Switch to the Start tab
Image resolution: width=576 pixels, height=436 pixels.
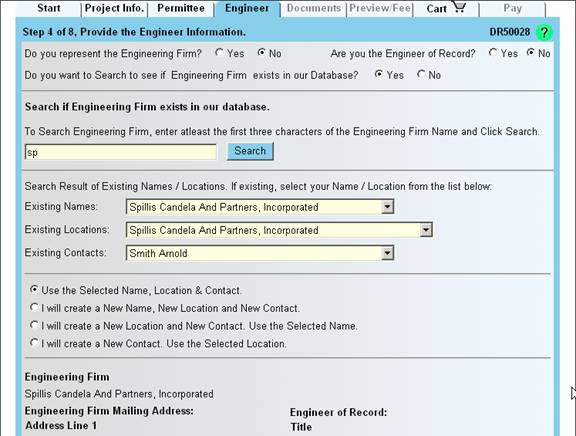(x=48, y=8)
